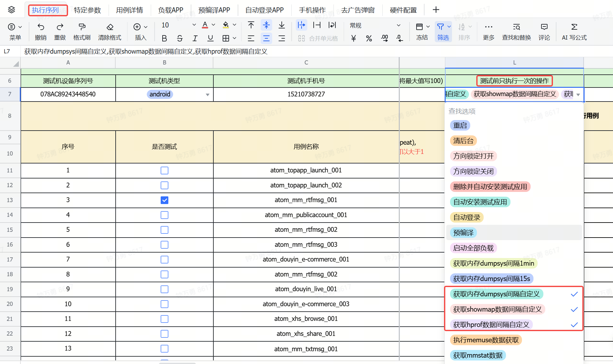Check box for atom_mm_rtfmsg_003
The width and height of the screenshot is (613, 364).
(165, 245)
